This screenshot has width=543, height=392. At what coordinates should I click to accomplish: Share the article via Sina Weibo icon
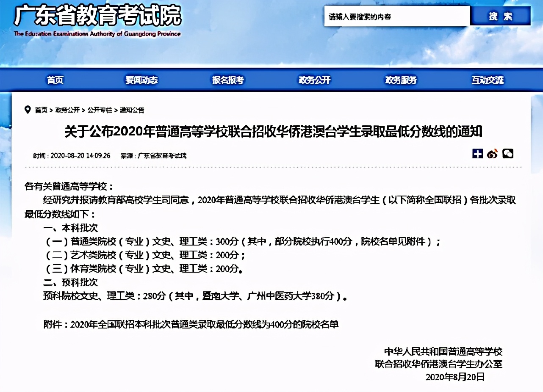tap(492, 154)
